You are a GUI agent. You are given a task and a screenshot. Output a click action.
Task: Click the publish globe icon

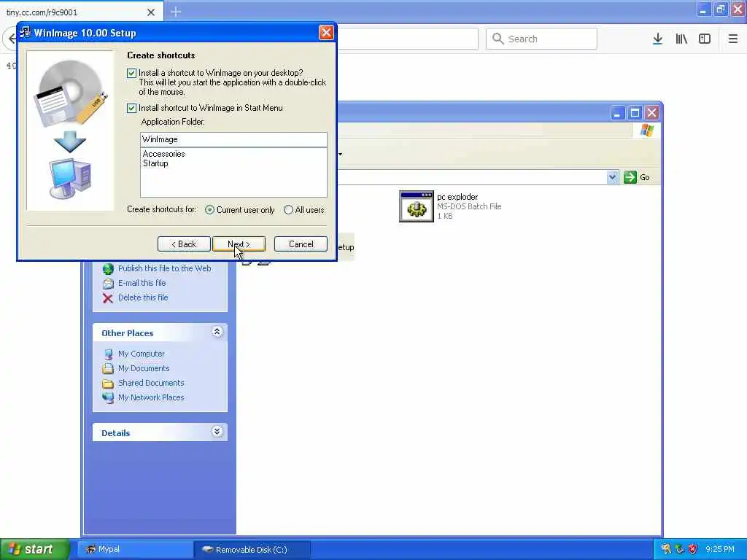click(108, 269)
